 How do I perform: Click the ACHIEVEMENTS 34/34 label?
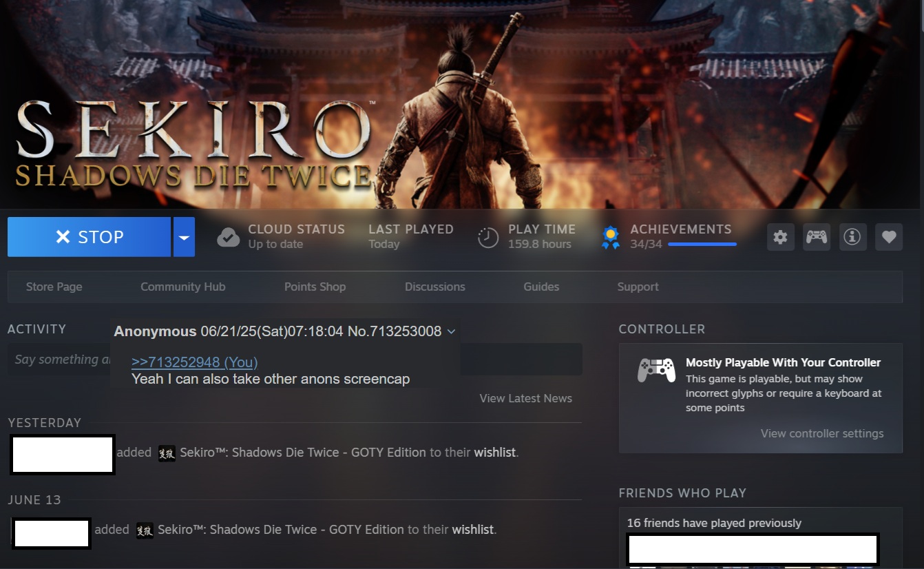click(x=681, y=236)
